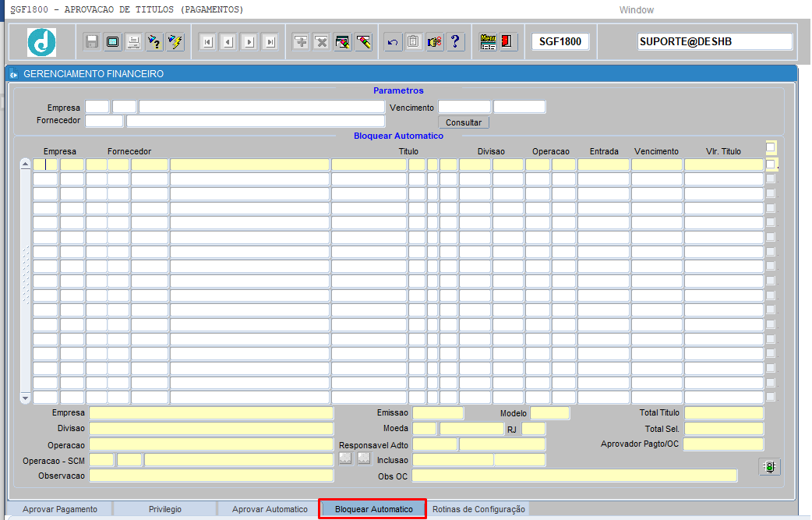The height and width of the screenshot is (520, 812).
Task: Click the screen display toolbar icon
Action: (112, 42)
